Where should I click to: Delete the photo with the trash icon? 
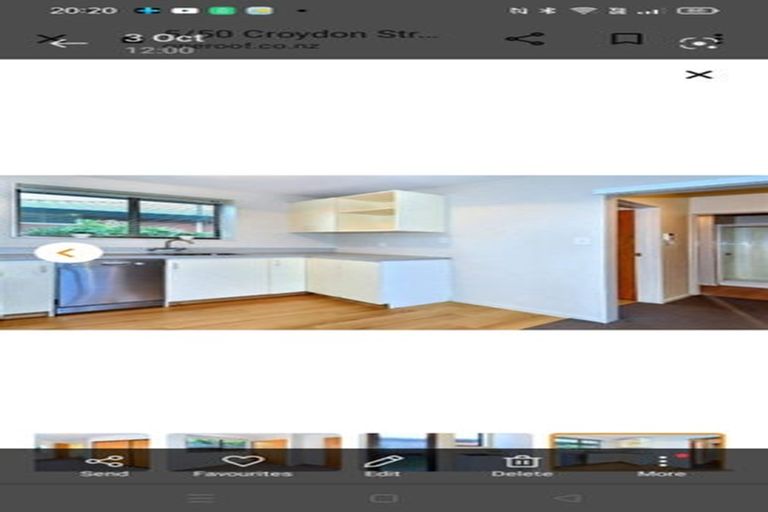(x=521, y=464)
